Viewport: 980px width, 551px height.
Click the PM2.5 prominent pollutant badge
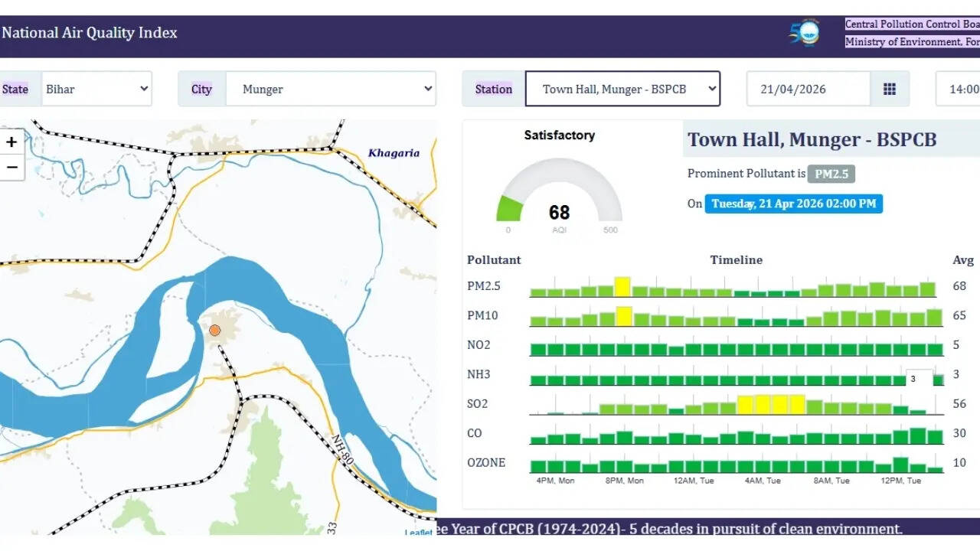[x=831, y=174]
